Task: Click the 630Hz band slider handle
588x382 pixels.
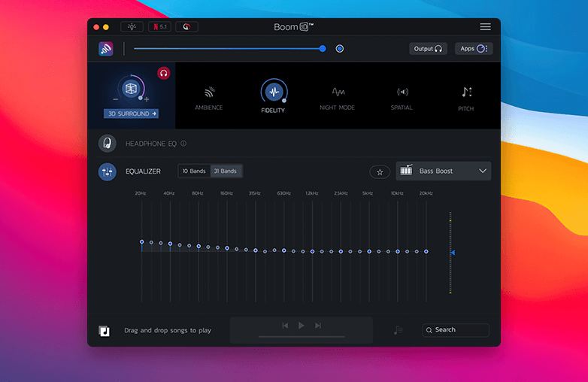Action: click(284, 250)
